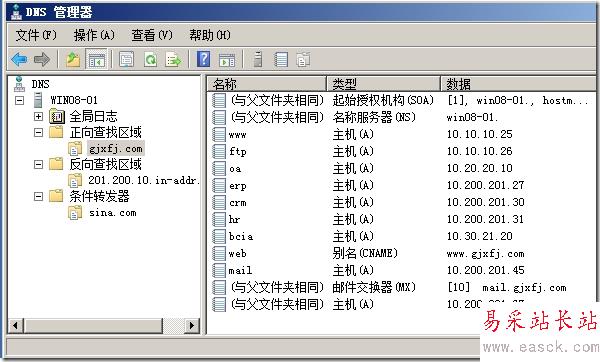Click the server tower toolbar icon
600x362 pixels.
tap(258, 59)
